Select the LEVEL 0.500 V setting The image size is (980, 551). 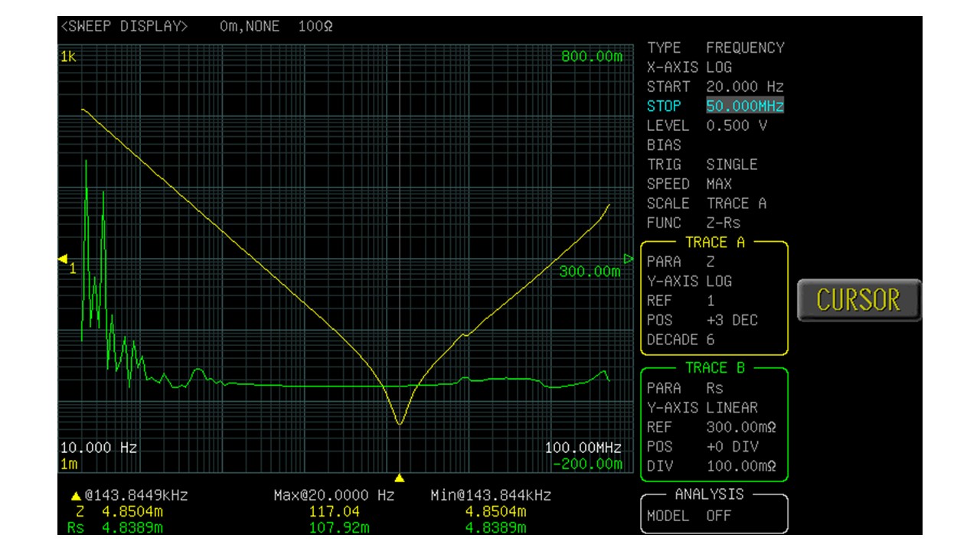pyautogui.click(x=736, y=126)
